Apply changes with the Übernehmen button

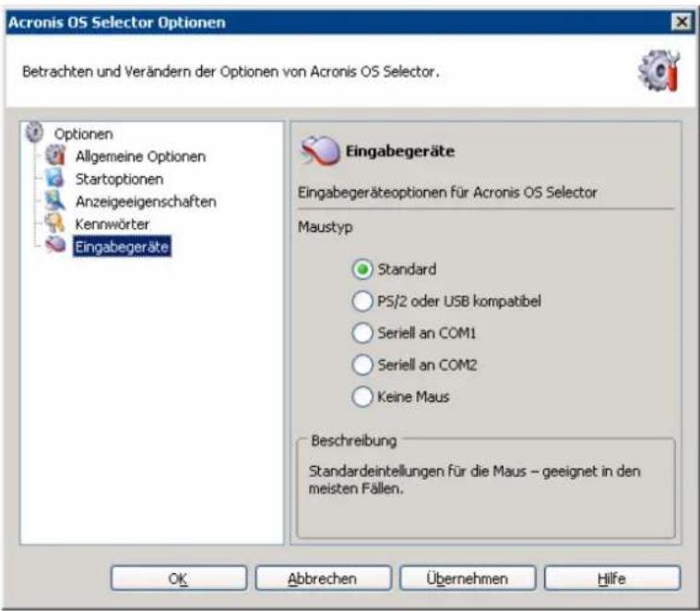[x=468, y=579]
